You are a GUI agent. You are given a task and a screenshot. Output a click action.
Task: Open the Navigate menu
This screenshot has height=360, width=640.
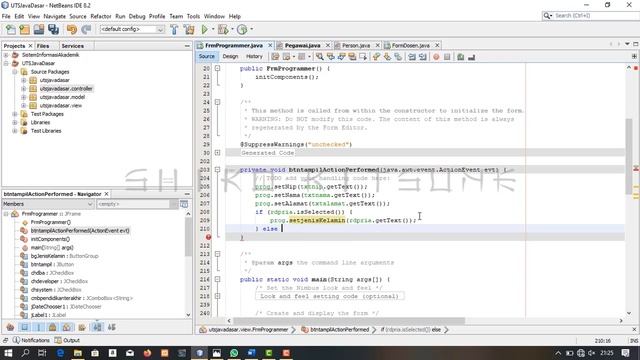tap(55, 16)
